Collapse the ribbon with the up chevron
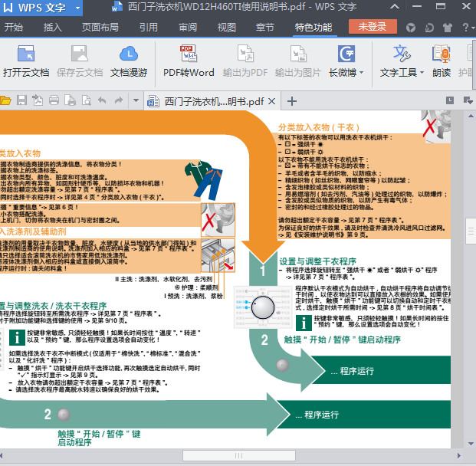 pos(395,6)
